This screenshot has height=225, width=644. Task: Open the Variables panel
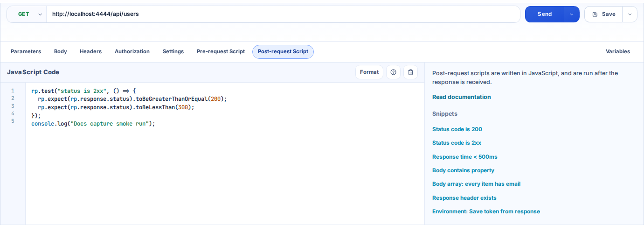(618, 51)
